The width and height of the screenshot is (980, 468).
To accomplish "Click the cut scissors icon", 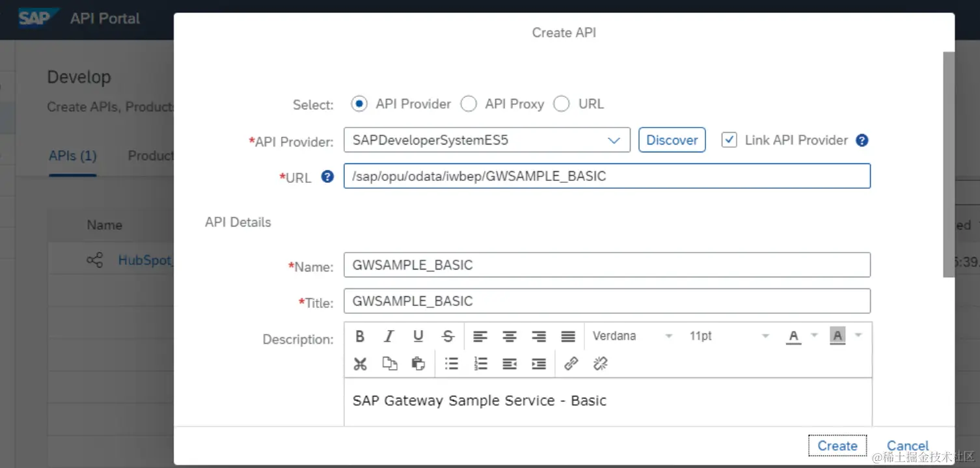I will (x=360, y=364).
